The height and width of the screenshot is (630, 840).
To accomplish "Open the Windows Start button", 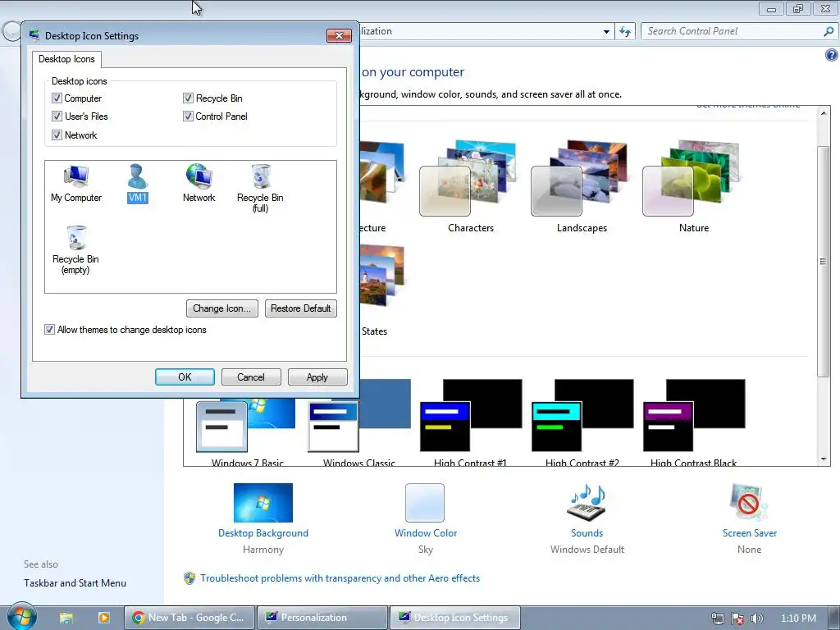I will click(22, 617).
